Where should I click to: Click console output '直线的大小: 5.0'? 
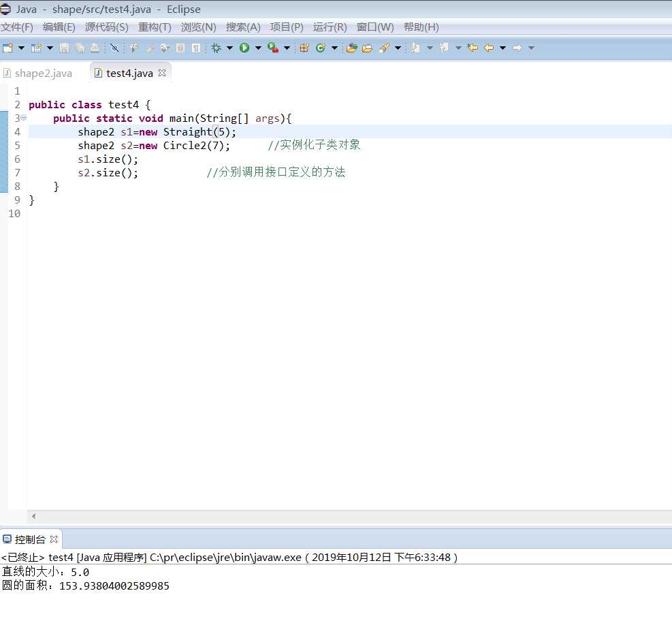tap(46, 572)
